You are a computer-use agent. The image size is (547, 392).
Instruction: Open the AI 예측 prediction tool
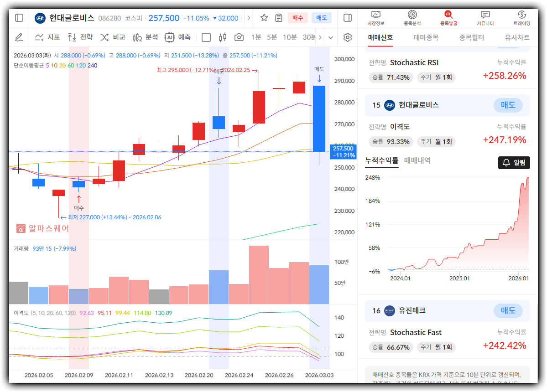(x=177, y=37)
